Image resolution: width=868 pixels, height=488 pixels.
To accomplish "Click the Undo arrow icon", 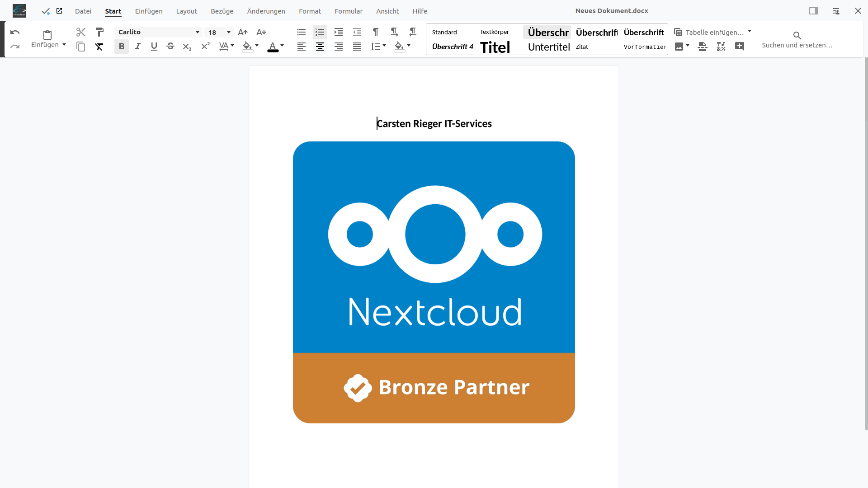I will pyautogui.click(x=15, y=32).
